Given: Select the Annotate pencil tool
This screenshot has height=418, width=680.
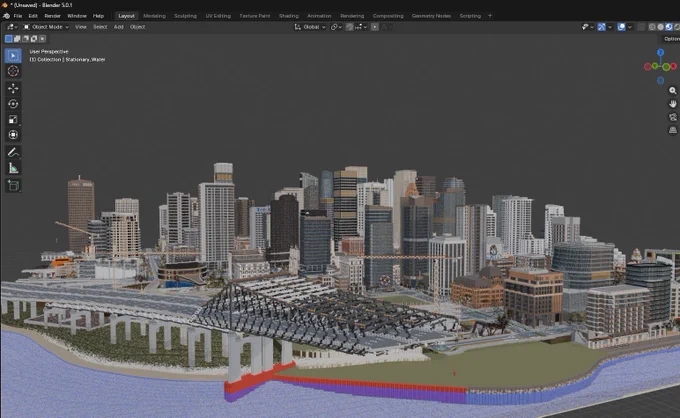Looking at the screenshot, I should tap(13, 153).
